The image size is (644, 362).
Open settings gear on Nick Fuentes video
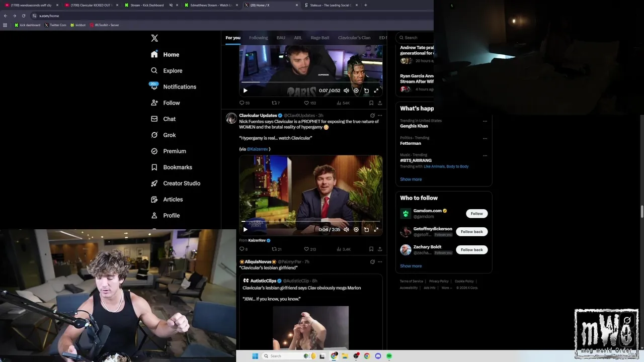356,229
